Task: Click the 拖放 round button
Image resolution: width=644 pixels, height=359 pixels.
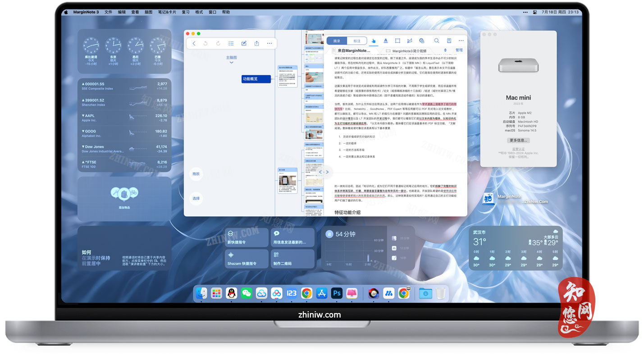Action: coord(196,173)
